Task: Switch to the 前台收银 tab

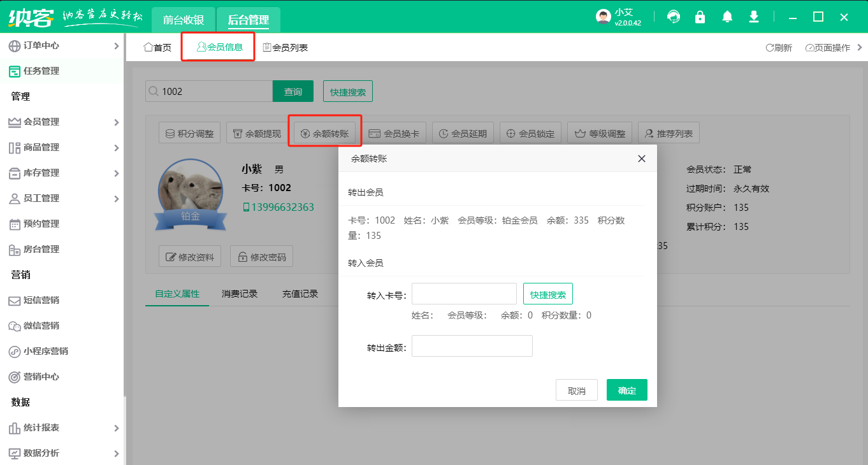Action: click(x=183, y=20)
